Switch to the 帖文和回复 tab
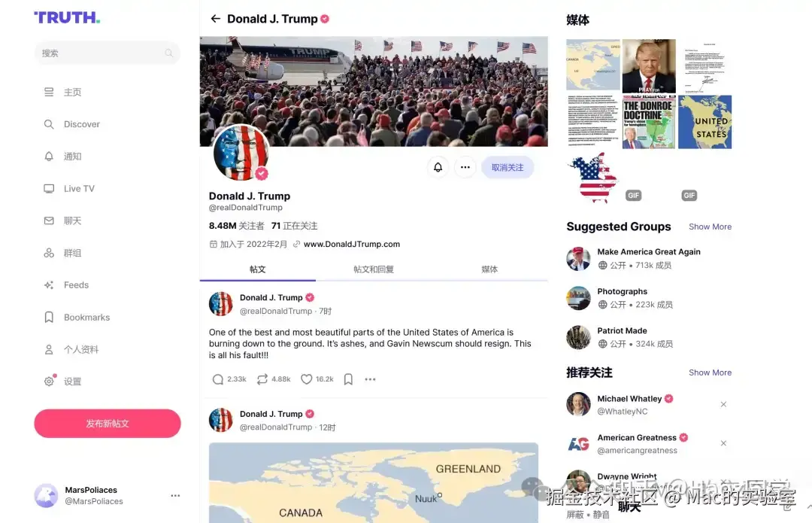This screenshot has width=812, height=523. tap(374, 269)
